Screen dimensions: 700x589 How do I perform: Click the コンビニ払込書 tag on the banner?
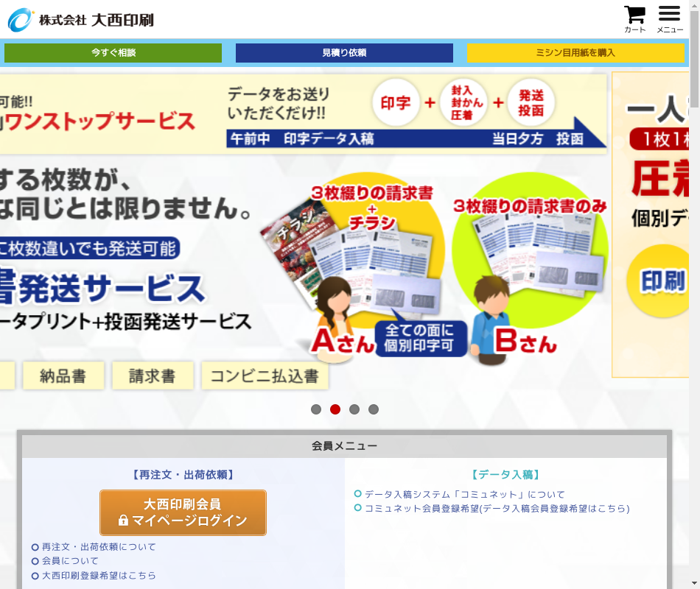point(265,376)
